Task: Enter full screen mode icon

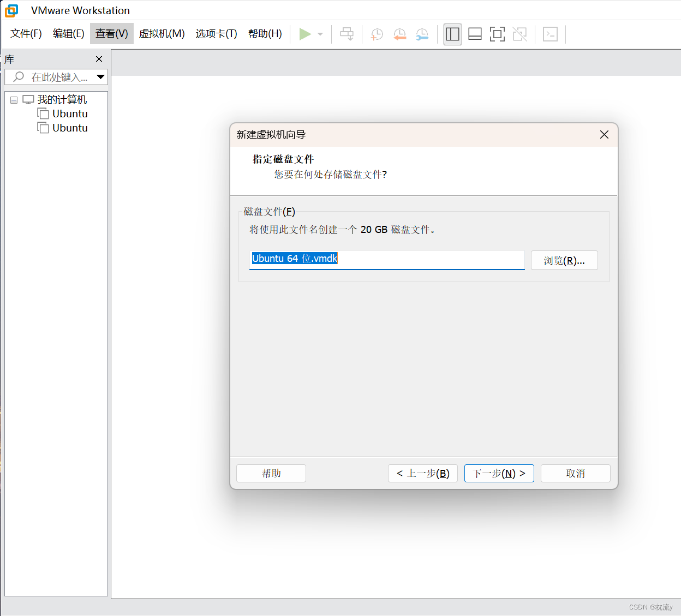Action: pos(497,34)
